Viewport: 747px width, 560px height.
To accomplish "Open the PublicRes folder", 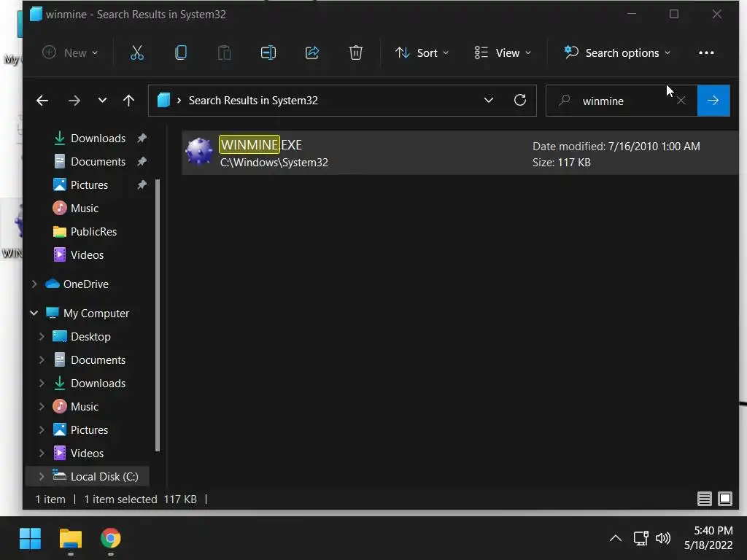I will [x=93, y=232].
